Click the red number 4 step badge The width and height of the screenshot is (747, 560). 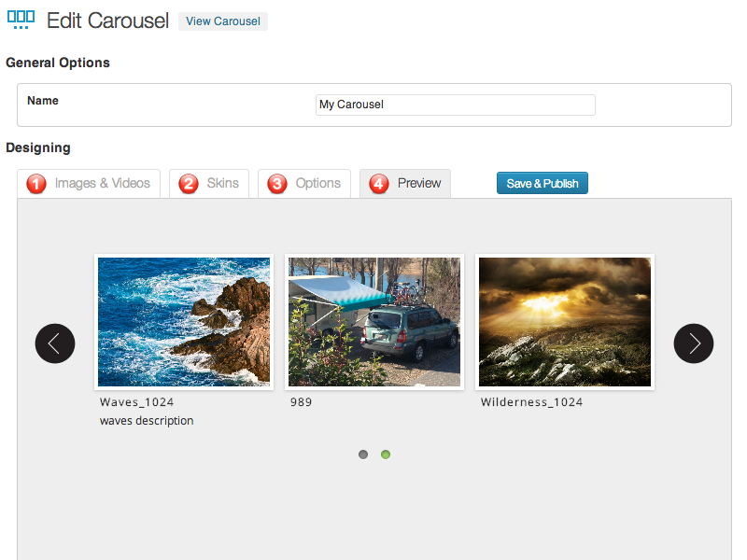379,184
